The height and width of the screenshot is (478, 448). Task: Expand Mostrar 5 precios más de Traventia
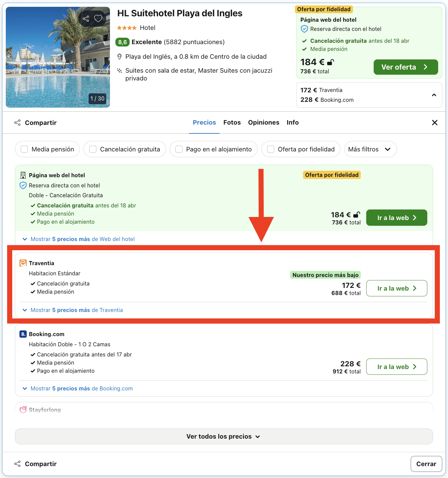(76, 310)
